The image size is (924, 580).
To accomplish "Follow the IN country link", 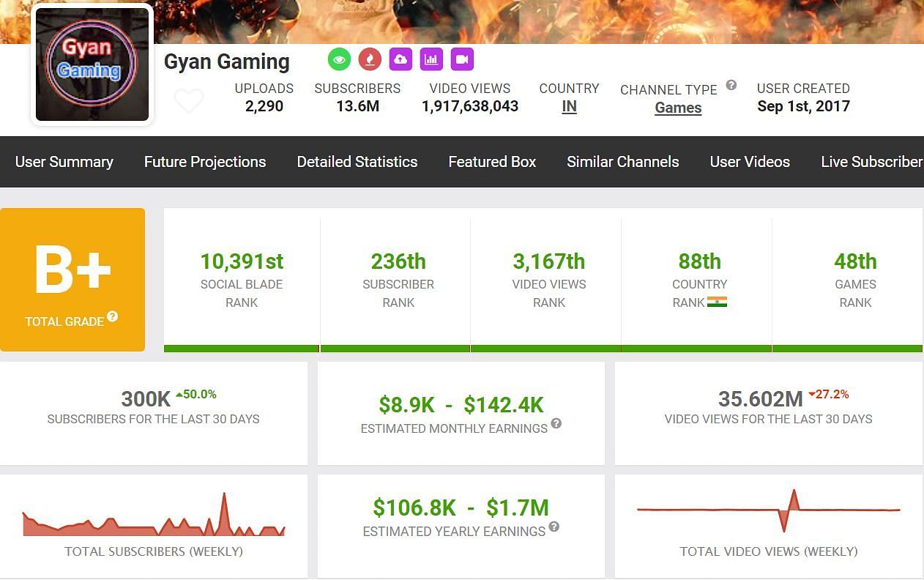I will pyautogui.click(x=569, y=106).
